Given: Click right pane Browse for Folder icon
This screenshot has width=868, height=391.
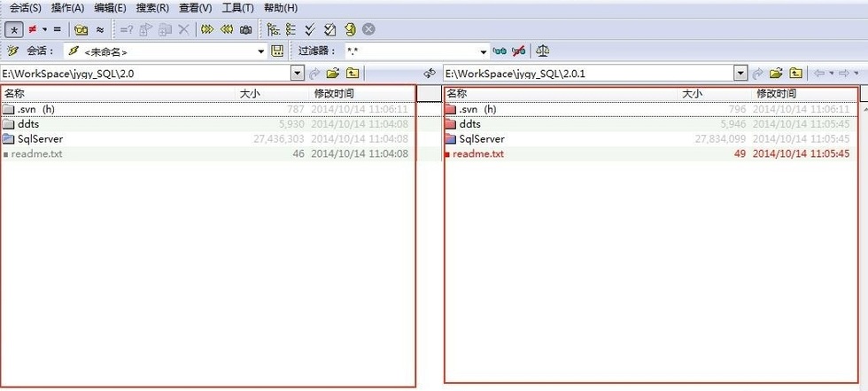Looking at the screenshot, I should tap(776, 73).
